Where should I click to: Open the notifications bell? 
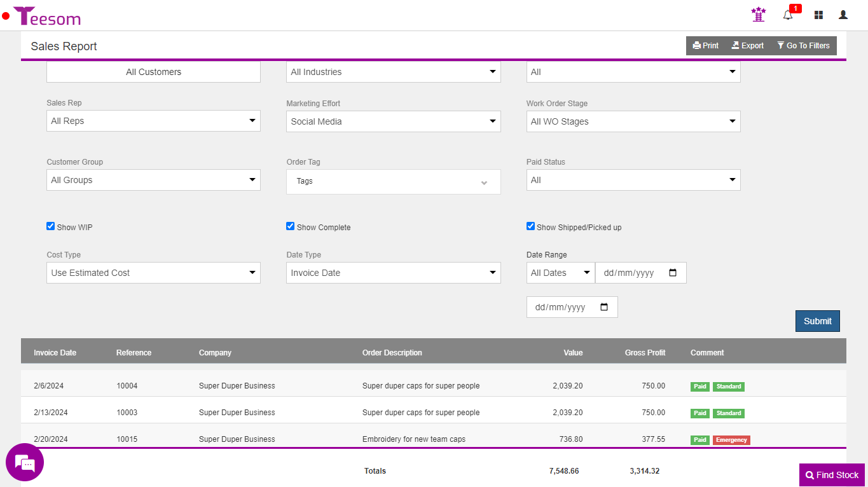(788, 15)
